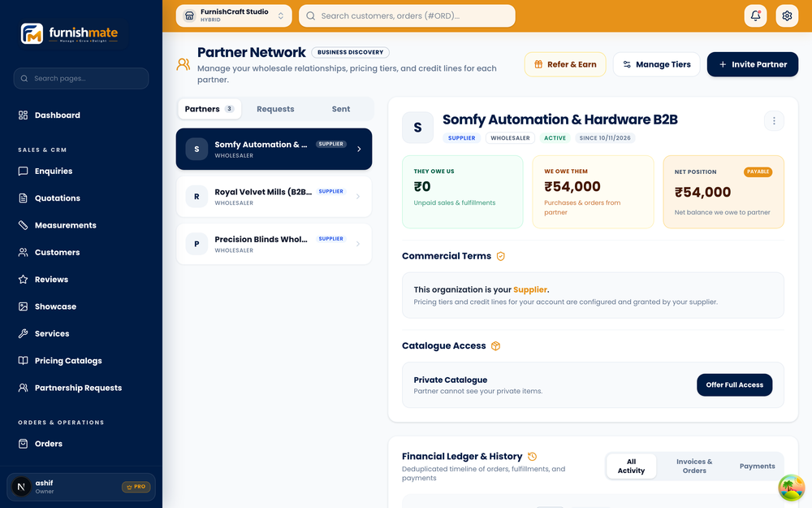The width and height of the screenshot is (812, 508).
Task: Open Orders in the sidebar
Action: pyautogui.click(x=80, y=444)
